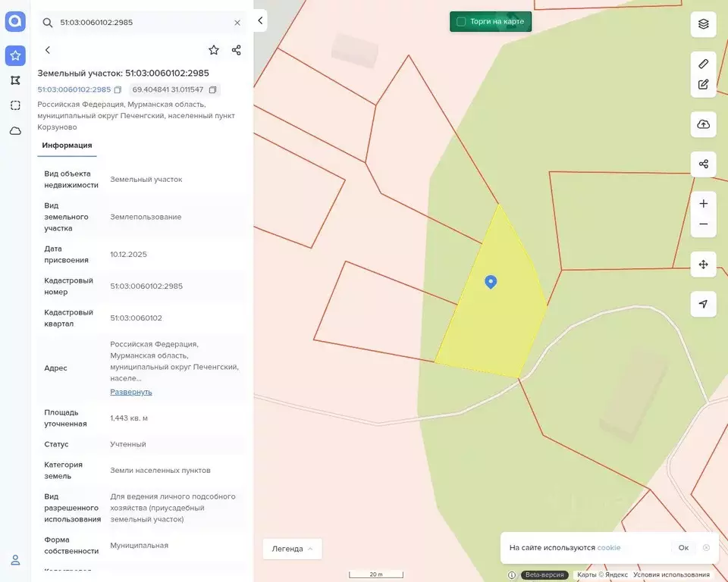Click the locate me arrow icon

(704, 304)
